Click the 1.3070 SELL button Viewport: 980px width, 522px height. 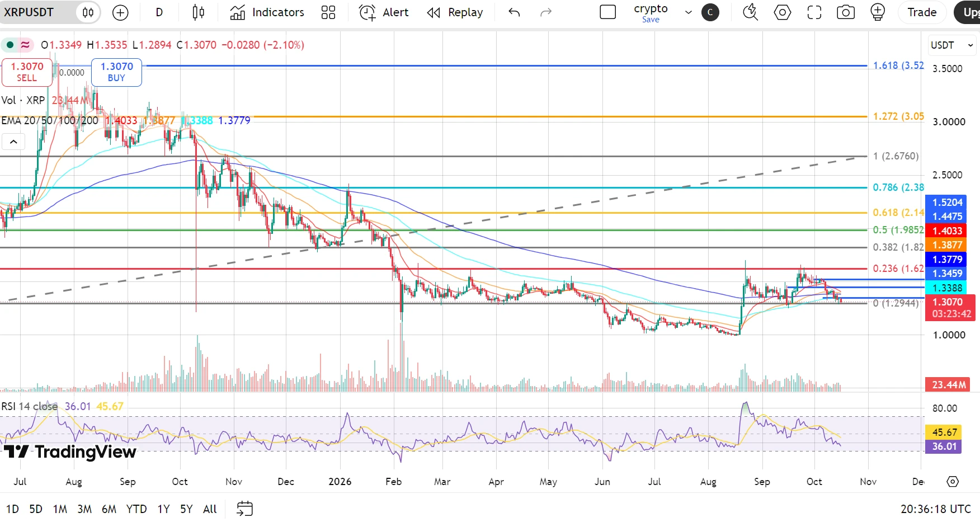[x=27, y=72]
